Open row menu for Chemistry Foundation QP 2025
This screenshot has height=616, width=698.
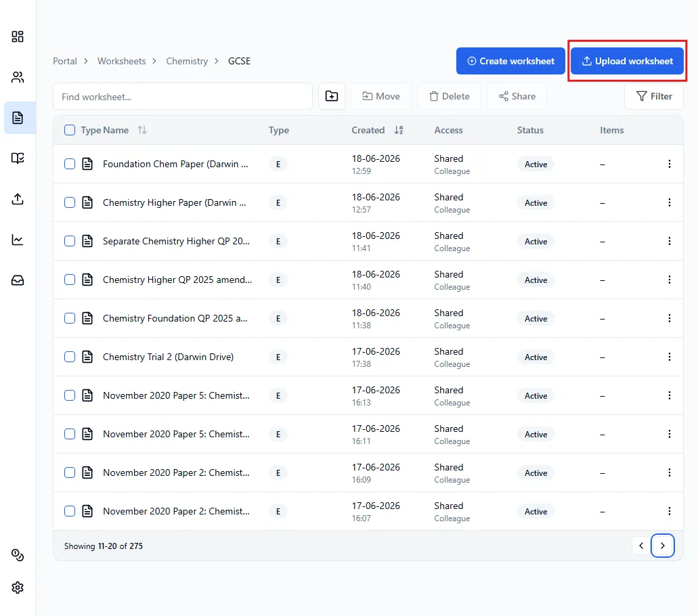pos(669,318)
